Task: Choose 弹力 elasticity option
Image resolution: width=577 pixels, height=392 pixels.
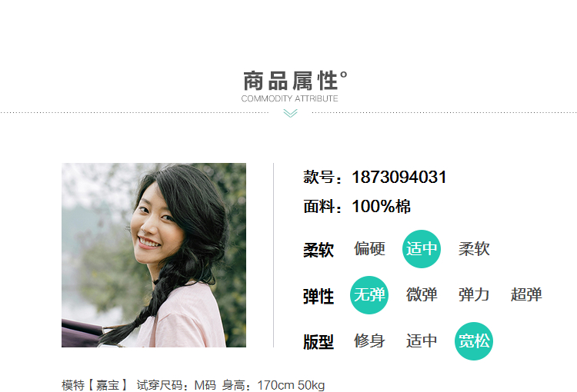Action: 474,295
